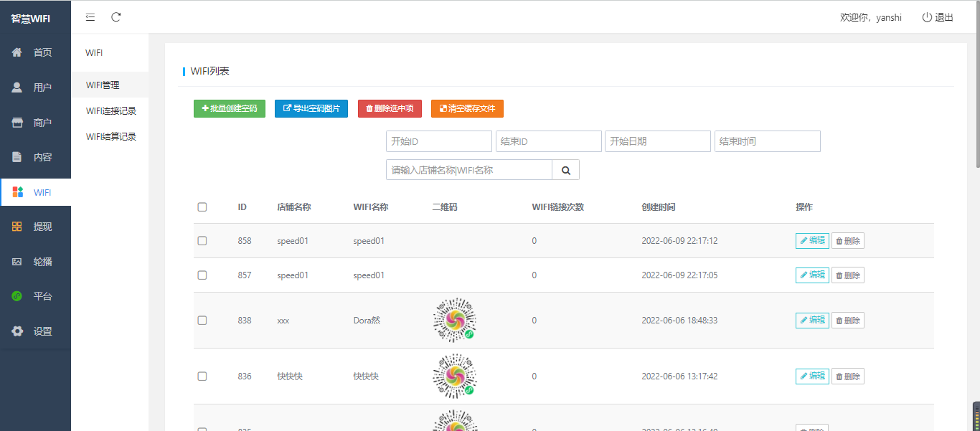This screenshot has height=431, width=980.
Task: Click 编辑 for row 857
Action: (x=812, y=275)
